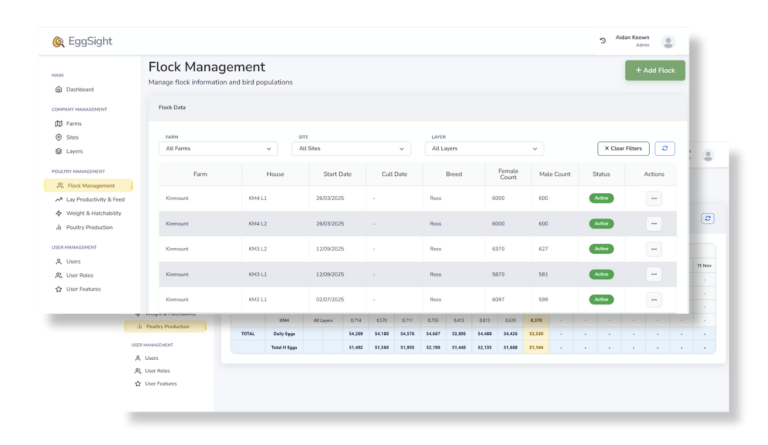Open Dashboard via its home icon

coord(59,89)
